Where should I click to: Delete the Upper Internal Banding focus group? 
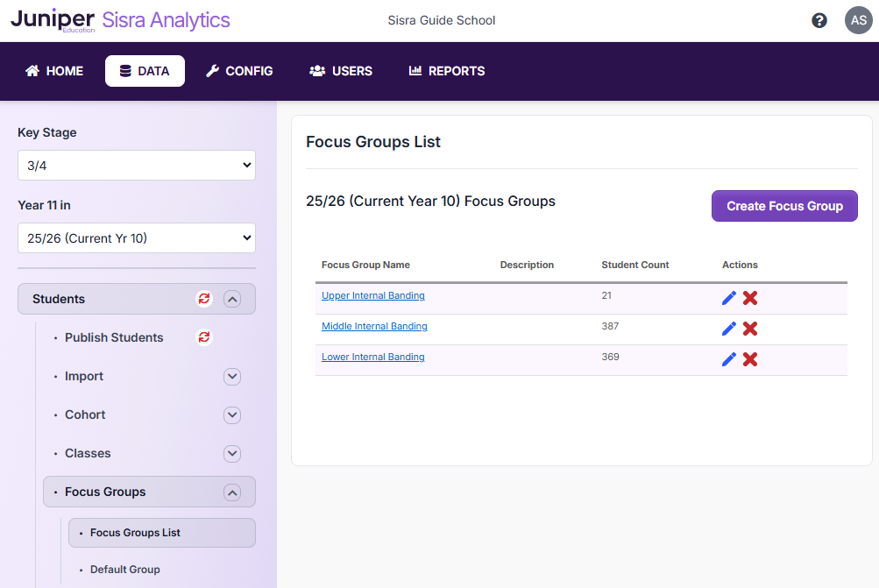pyautogui.click(x=750, y=298)
